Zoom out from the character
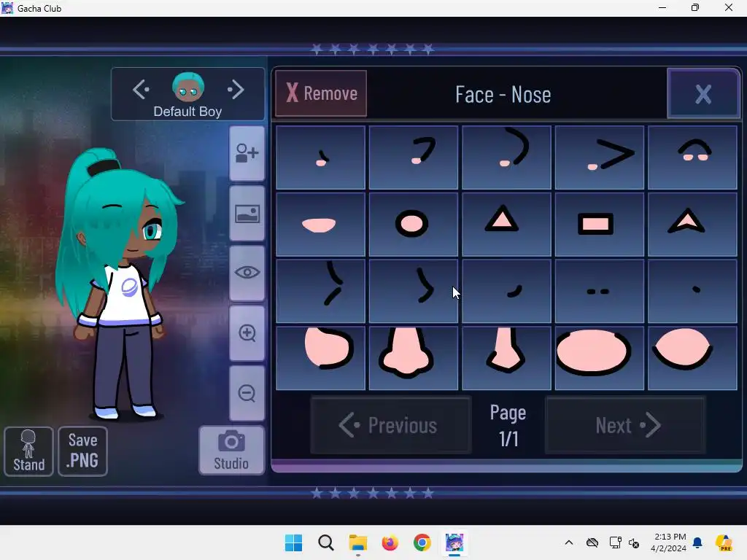Image resolution: width=747 pixels, height=560 pixels. click(x=247, y=393)
